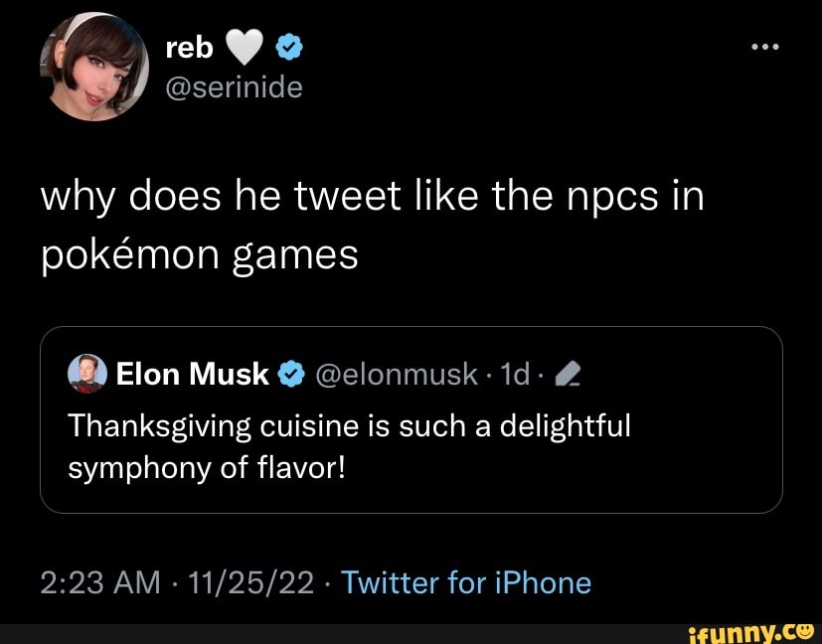The image size is (822, 644).
Task: Open the Twitter for iPhone link
Action: click(x=467, y=583)
